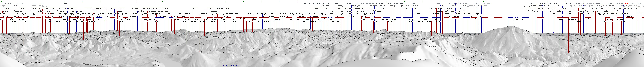Click the Ötscher peak label

tap(510, 18)
